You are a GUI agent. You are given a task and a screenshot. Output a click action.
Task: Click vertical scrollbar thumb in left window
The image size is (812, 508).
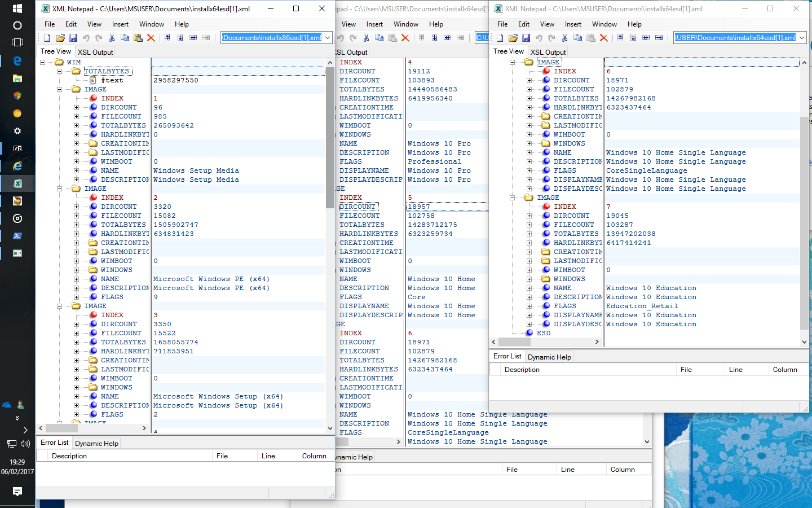tap(330, 138)
